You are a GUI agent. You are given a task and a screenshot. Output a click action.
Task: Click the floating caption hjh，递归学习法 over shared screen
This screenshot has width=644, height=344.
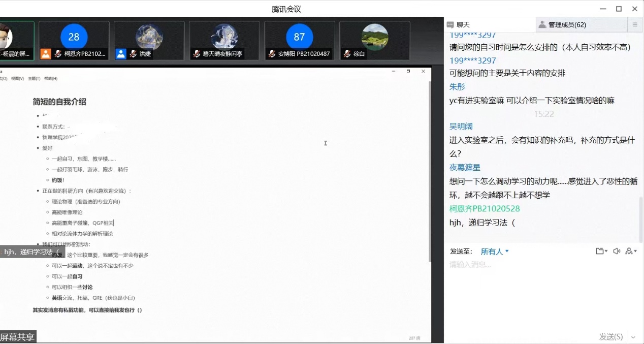tap(33, 252)
